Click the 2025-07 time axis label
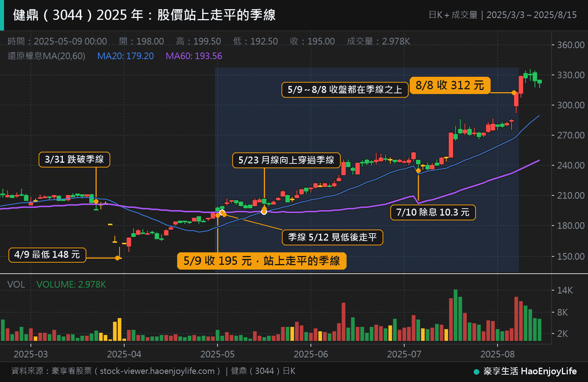Image resolution: width=588 pixels, height=382 pixels. [404, 354]
